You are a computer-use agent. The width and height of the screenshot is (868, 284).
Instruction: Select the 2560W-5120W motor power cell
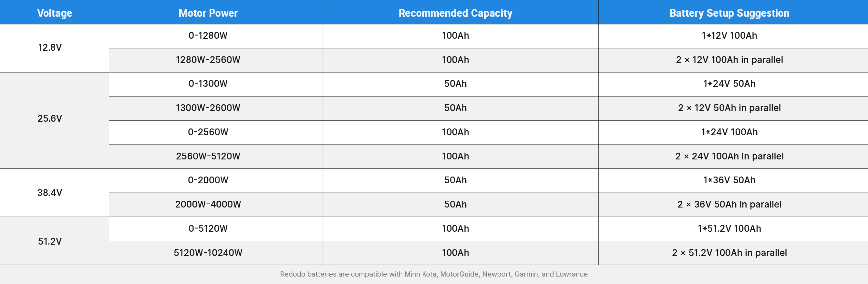click(x=208, y=156)
